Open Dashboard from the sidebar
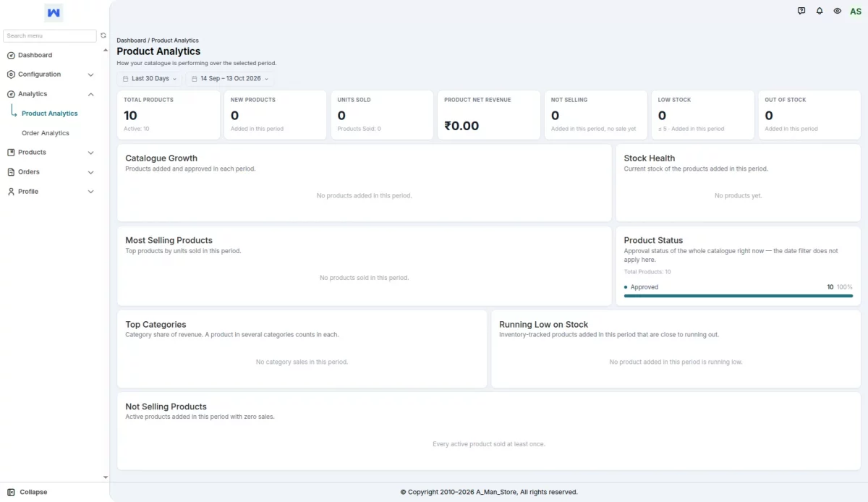 click(x=51, y=55)
